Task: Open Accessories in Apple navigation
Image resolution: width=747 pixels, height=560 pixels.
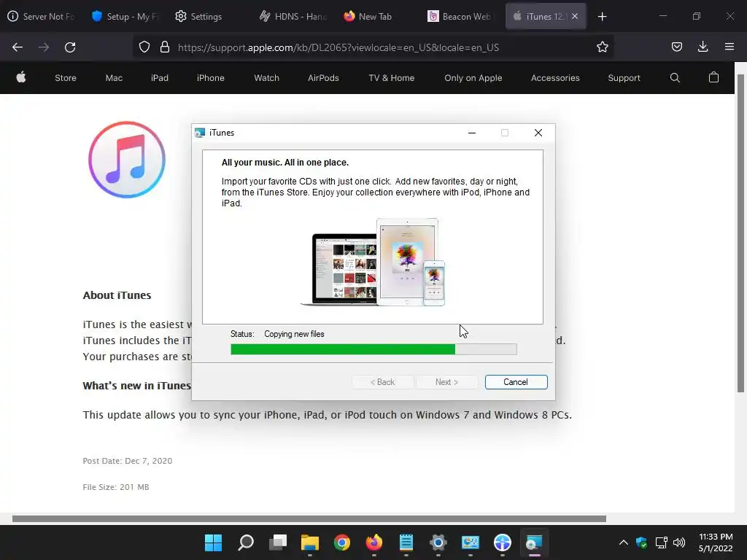Action: click(555, 78)
